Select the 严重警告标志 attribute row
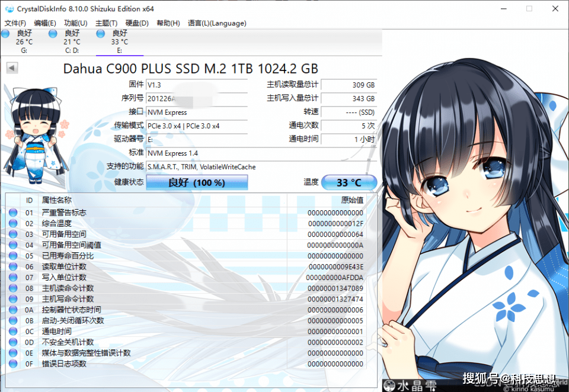This screenshot has width=569, height=392. pyautogui.click(x=187, y=213)
